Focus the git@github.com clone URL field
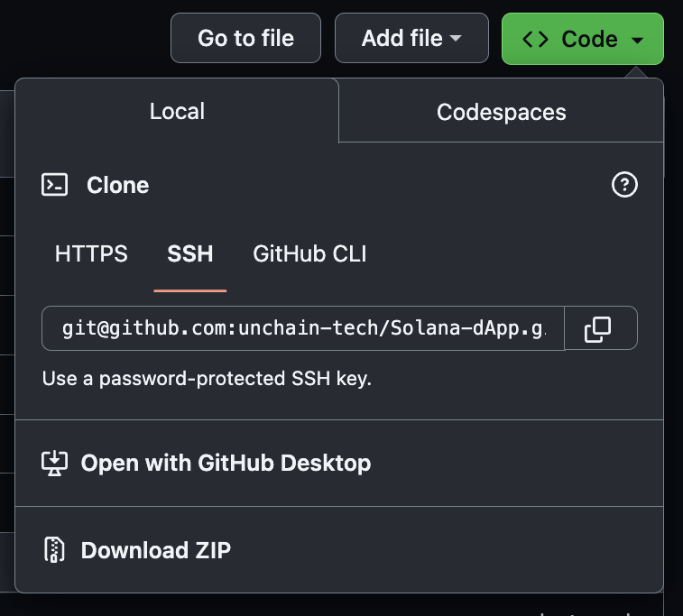The height and width of the screenshot is (616, 683). click(303, 328)
